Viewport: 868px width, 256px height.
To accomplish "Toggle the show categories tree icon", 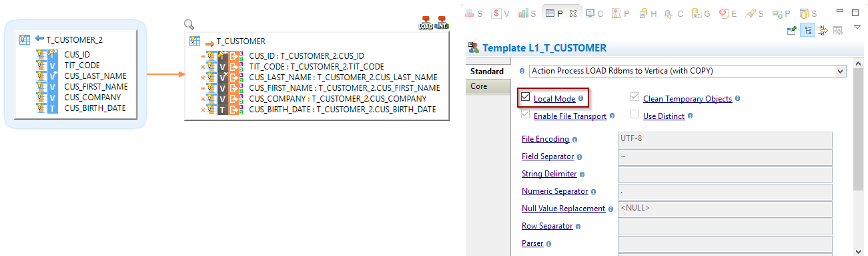I will (807, 29).
